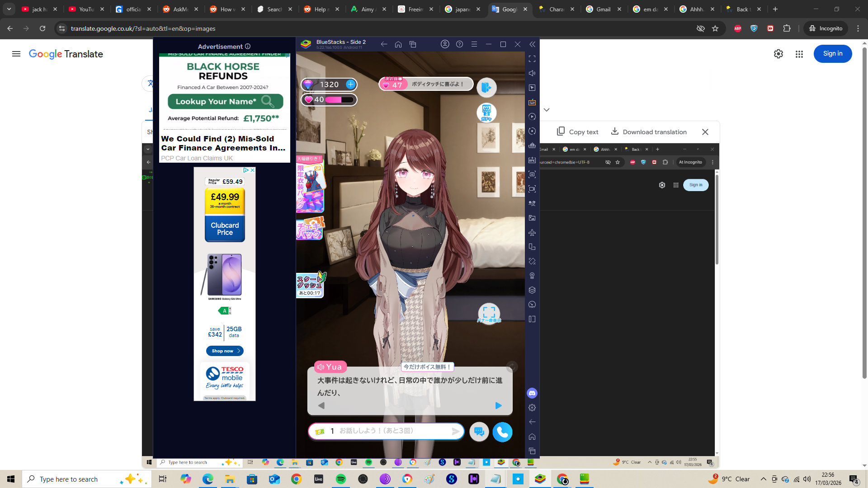Open Google apps grid icon

coord(799,54)
